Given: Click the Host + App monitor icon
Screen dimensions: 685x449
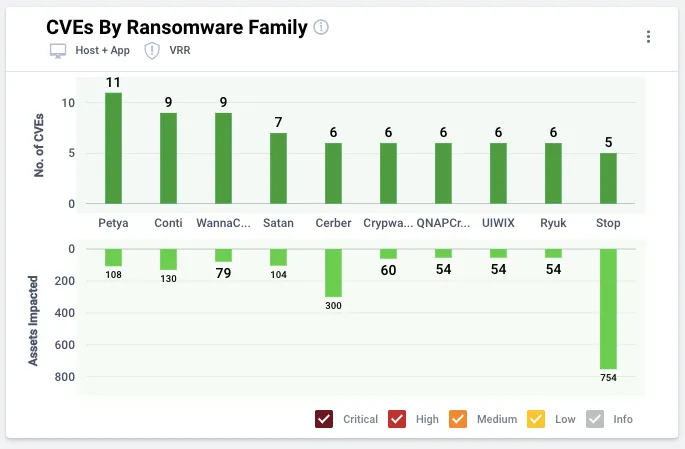Looking at the screenshot, I should tap(58, 51).
